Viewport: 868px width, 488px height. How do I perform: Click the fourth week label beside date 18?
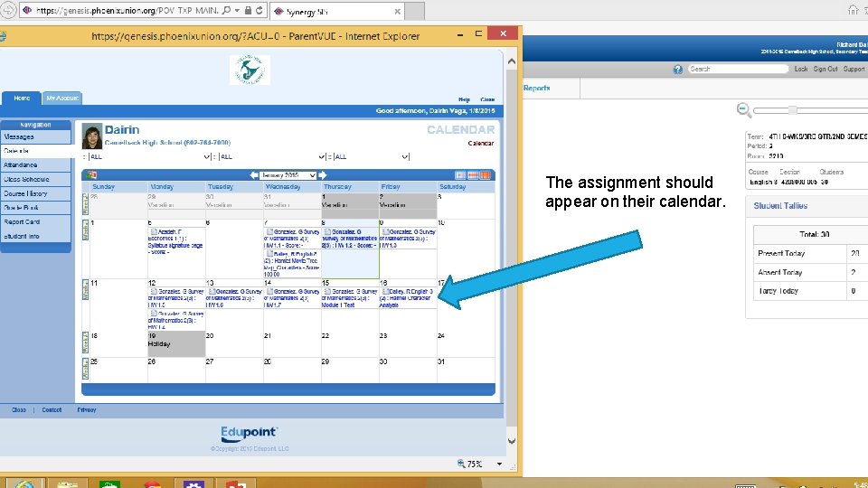[x=85, y=343]
